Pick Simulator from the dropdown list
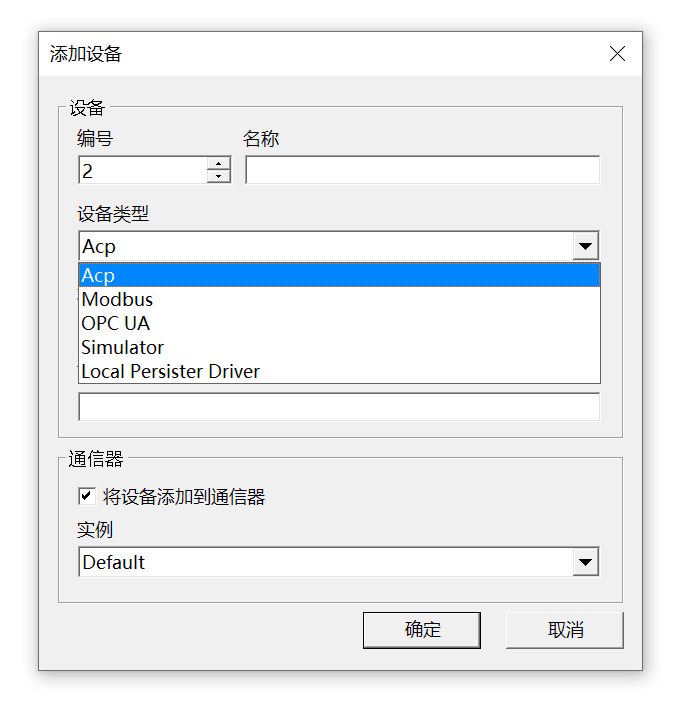Image resolution: width=681 pixels, height=702 pixels. point(339,347)
